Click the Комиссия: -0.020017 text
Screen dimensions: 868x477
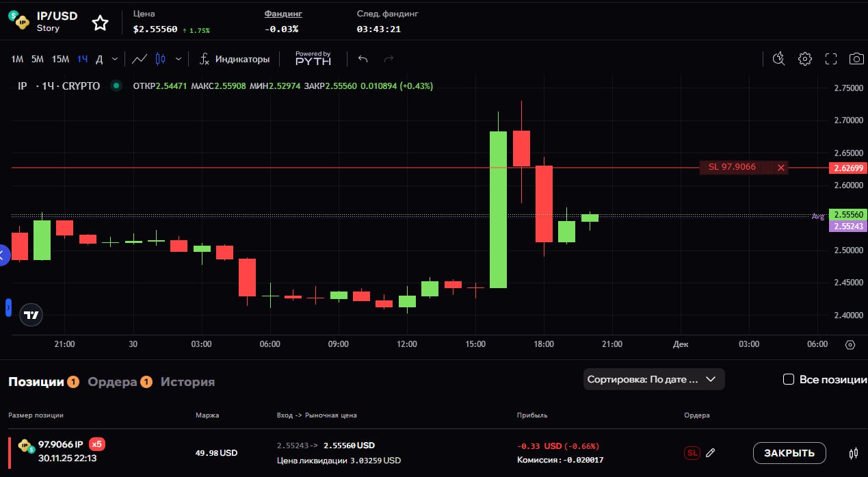(560, 460)
